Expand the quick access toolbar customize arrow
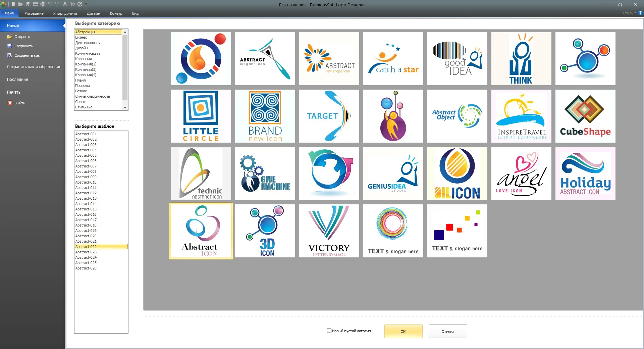644x349 pixels. click(86, 4)
